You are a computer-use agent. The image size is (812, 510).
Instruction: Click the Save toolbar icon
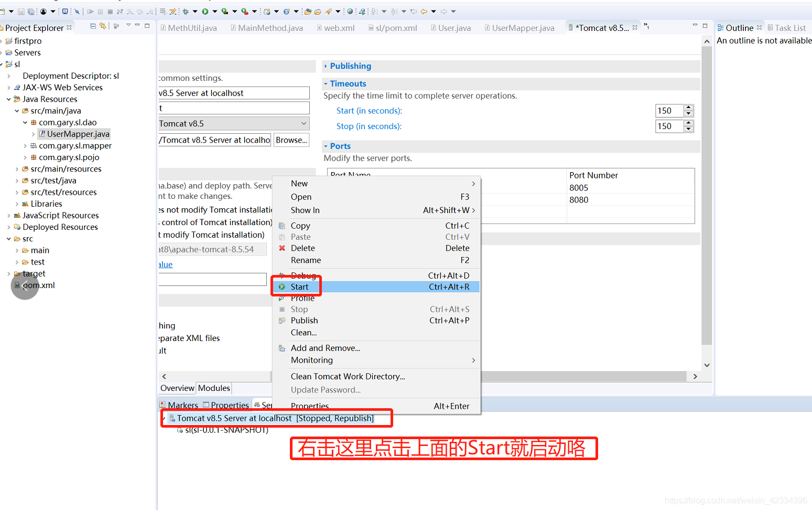(21, 12)
